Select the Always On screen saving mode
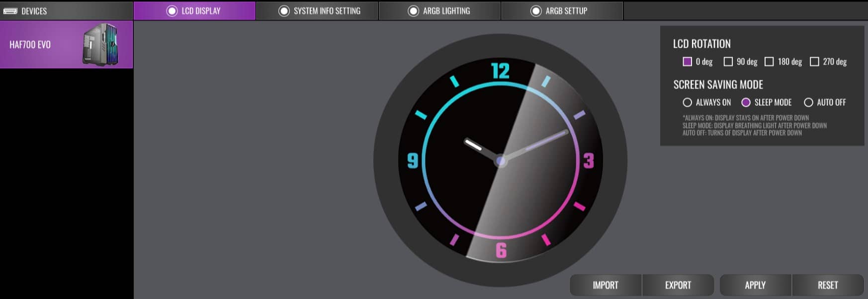The height and width of the screenshot is (299, 868). 688,102
